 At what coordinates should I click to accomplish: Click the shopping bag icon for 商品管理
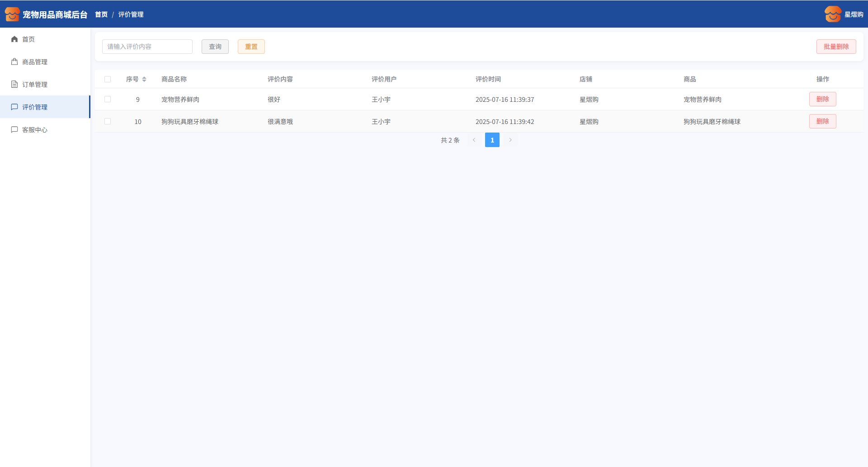click(14, 62)
